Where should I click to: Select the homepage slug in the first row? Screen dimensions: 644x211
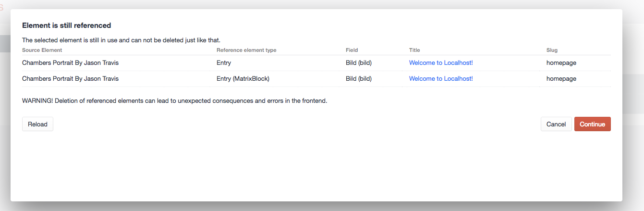(x=561, y=62)
